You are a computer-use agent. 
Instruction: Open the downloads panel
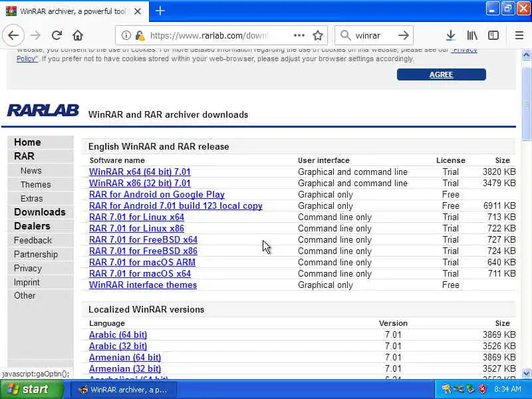click(451, 35)
